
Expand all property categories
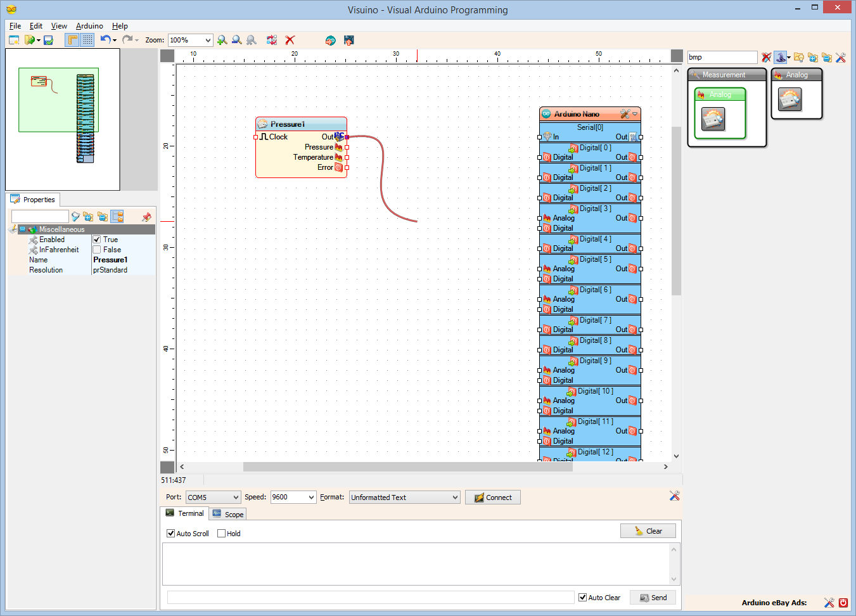[88, 217]
